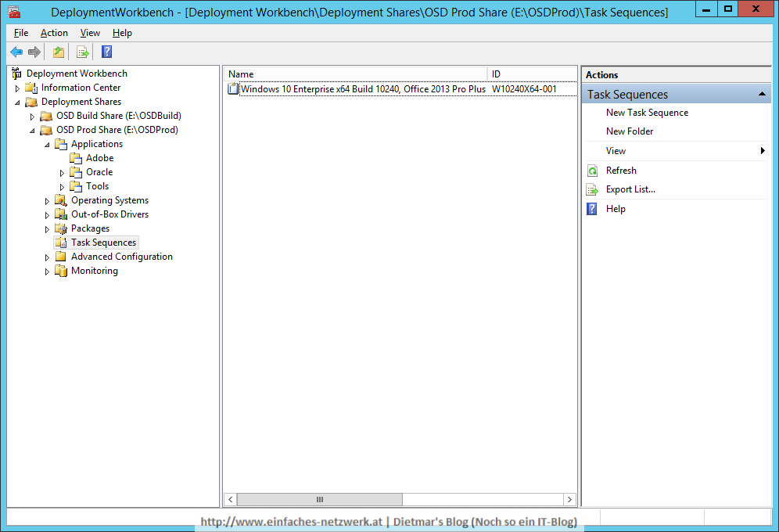Select the Adobe tree label
779x532 pixels.
(100, 158)
